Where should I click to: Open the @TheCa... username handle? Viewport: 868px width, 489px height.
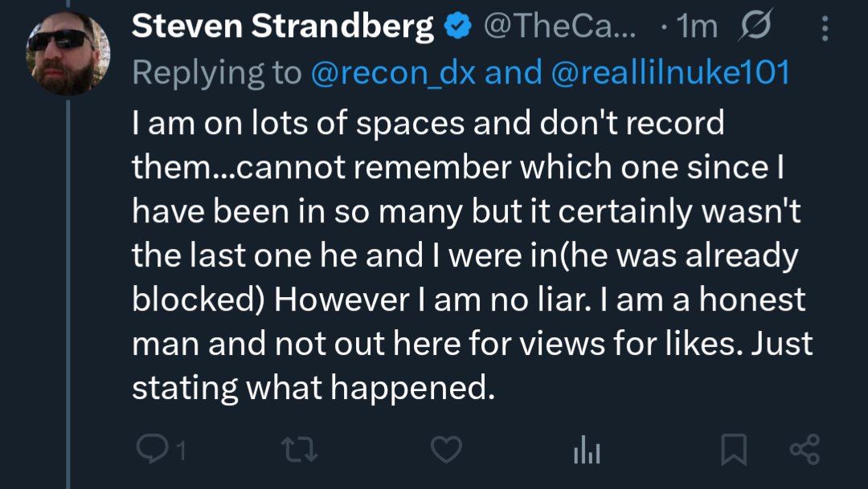coord(559,28)
